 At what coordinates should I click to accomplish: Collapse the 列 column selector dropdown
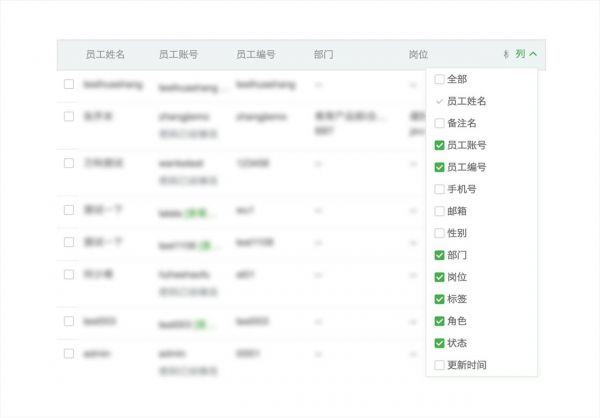[x=526, y=54]
